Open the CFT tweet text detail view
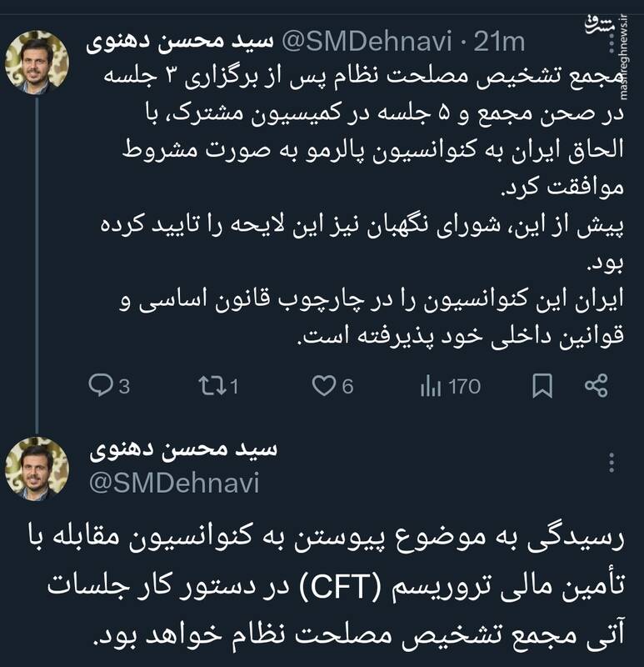Screen dimensions: 644x667 [322, 584]
